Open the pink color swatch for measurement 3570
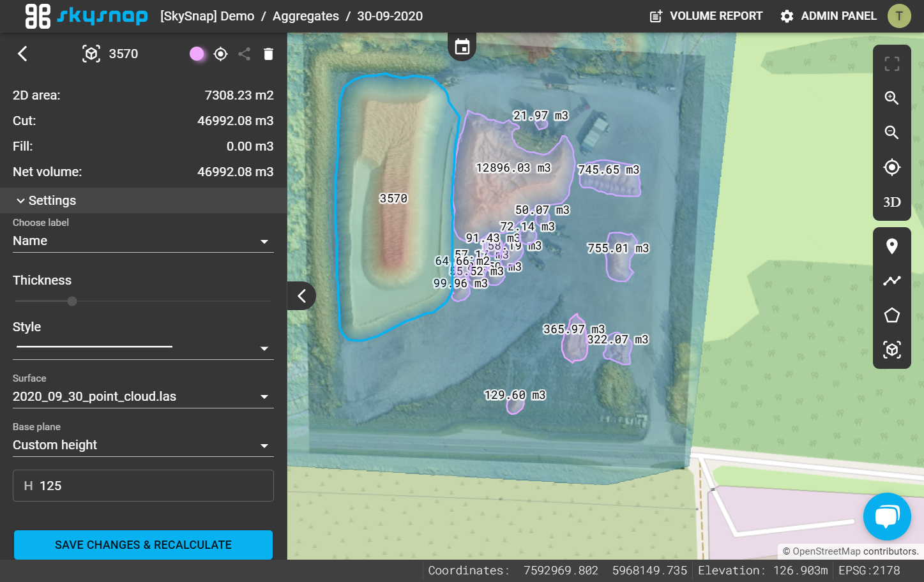This screenshot has height=582, width=924. 197,54
